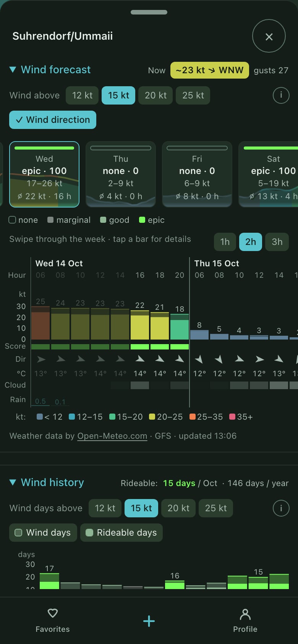Click wind direction arrow under Wed 16
The height and width of the screenshot is (644, 298).
pos(140,359)
